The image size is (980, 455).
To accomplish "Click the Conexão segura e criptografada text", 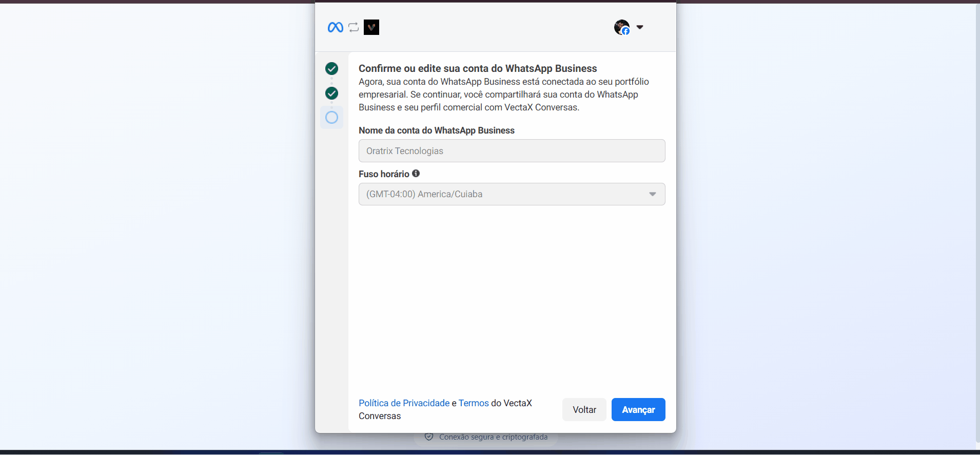I will (x=493, y=437).
